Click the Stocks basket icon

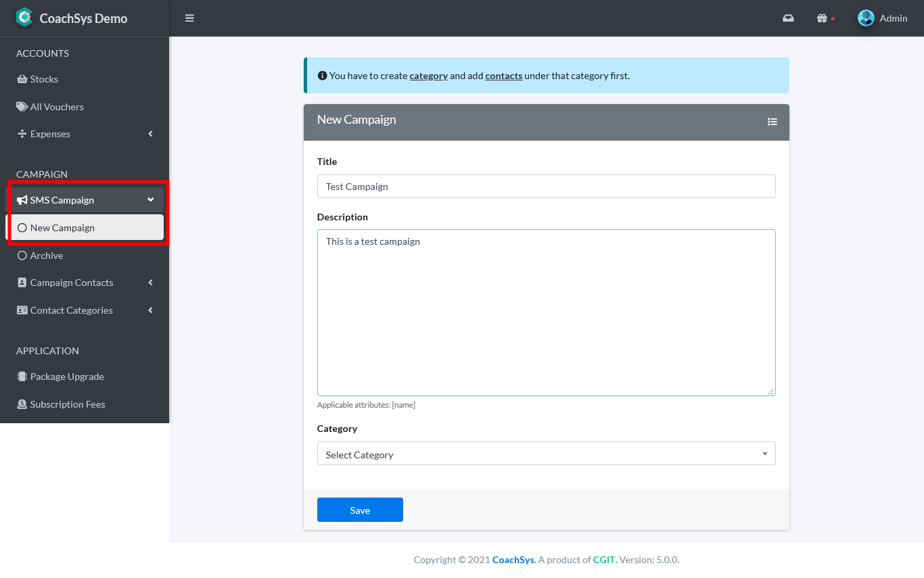pos(22,79)
